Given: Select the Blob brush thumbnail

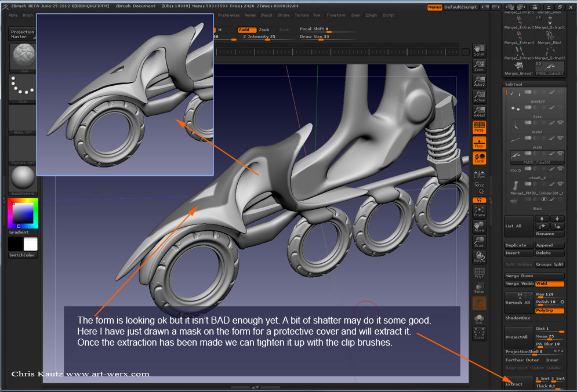Looking at the screenshot, I should click(x=23, y=57).
